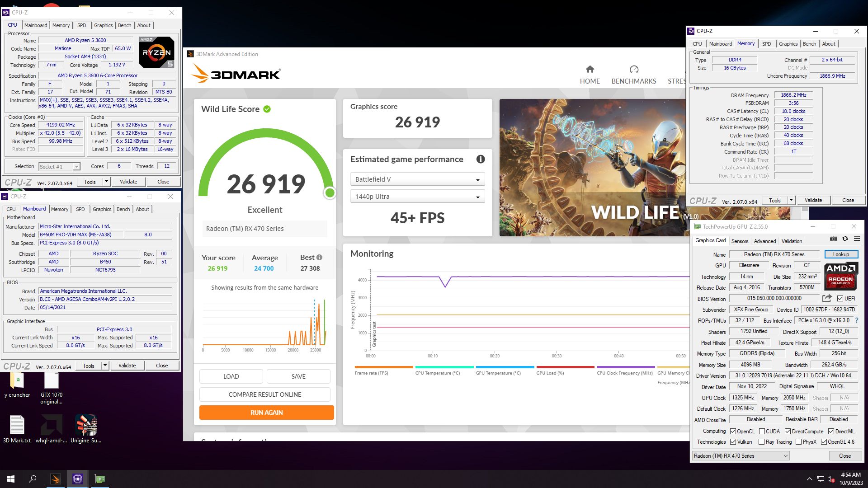
Task: Open GPU selector dropdown Radeon RX 470 Series
Action: pos(741,456)
